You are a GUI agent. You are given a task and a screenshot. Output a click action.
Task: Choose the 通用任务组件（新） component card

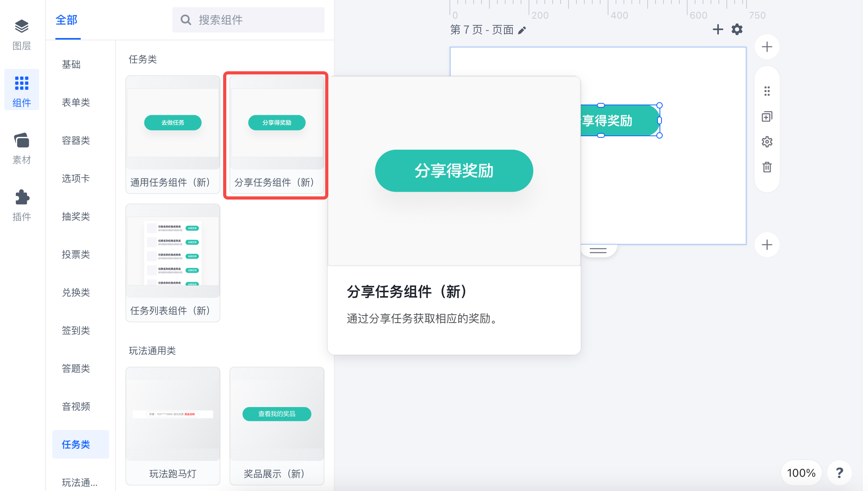pyautogui.click(x=173, y=134)
